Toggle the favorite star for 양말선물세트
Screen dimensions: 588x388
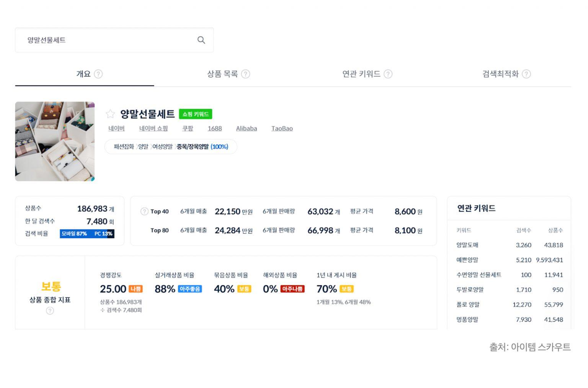pyautogui.click(x=110, y=114)
